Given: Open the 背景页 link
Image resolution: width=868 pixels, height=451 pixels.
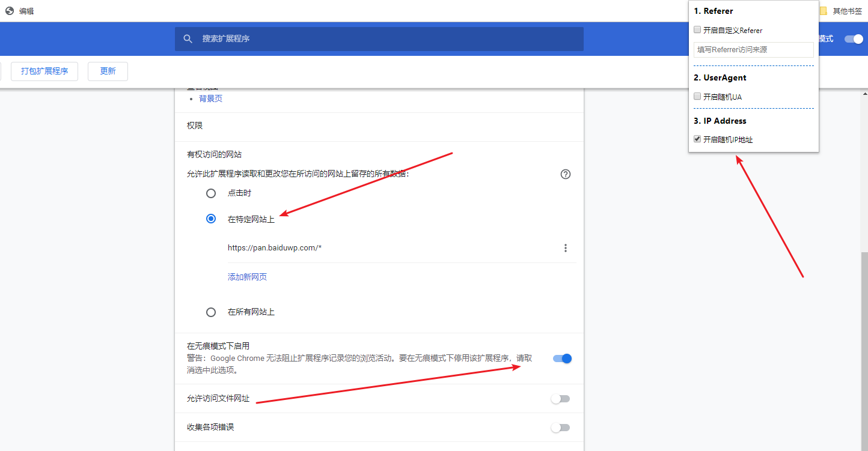Looking at the screenshot, I should 210,98.
